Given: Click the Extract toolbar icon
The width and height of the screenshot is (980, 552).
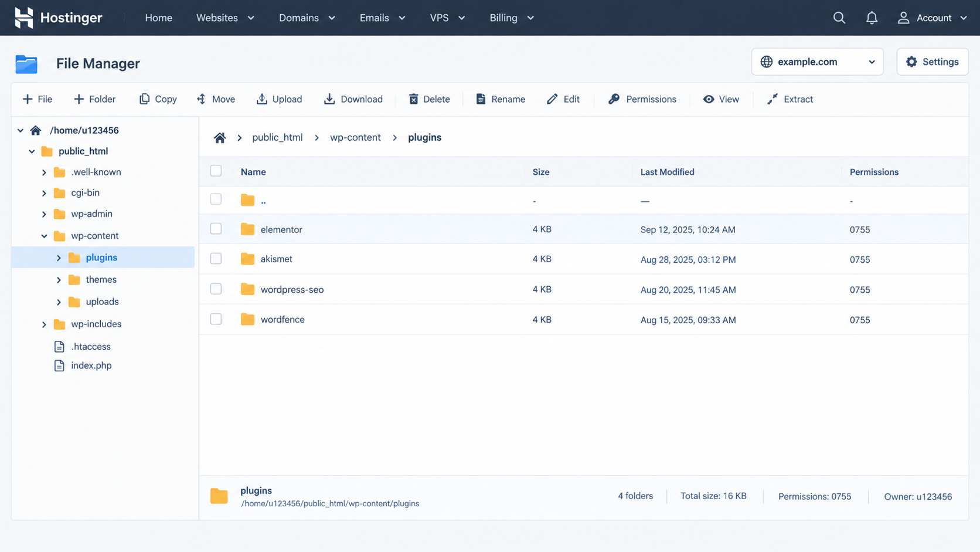Looking at the screenshot, I should [773, 99].
